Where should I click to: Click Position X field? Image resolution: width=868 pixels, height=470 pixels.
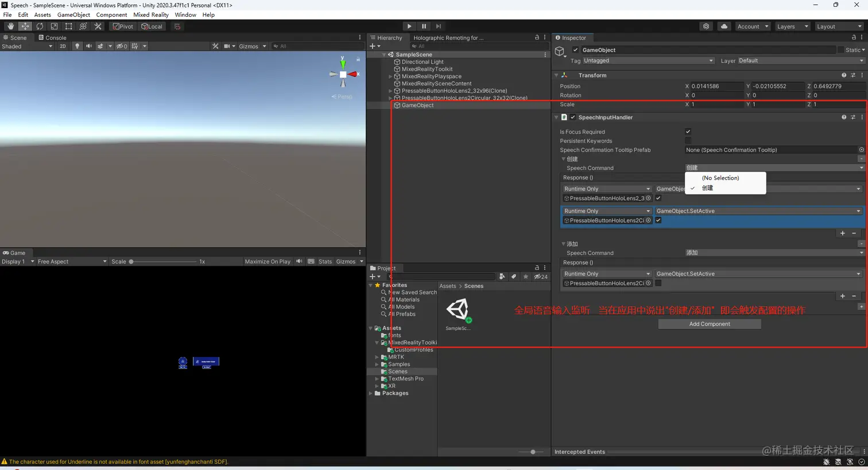tap(716, 86)
